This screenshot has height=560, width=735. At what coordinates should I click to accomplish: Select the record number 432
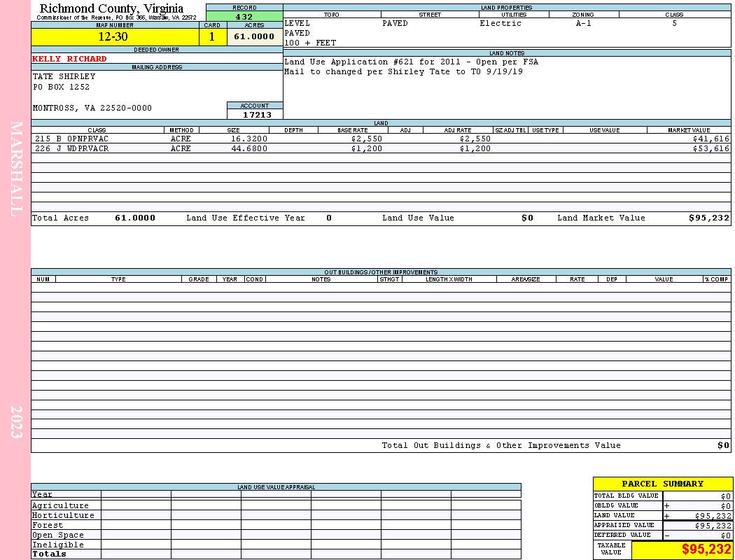[244, 17]
